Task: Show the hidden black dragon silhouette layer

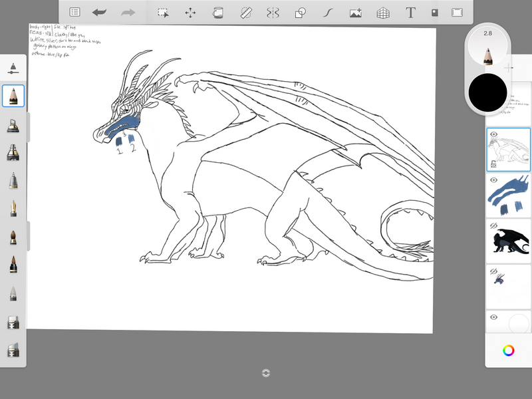Action: tap(494, 226)
